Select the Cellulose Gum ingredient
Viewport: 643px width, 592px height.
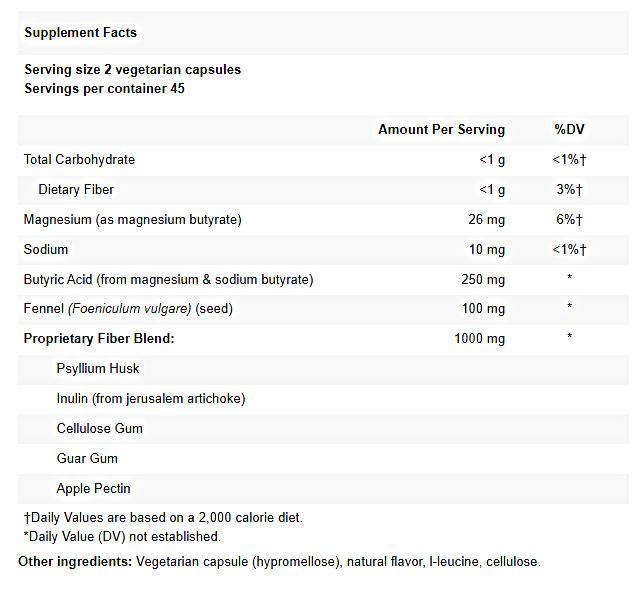[100, 428]
